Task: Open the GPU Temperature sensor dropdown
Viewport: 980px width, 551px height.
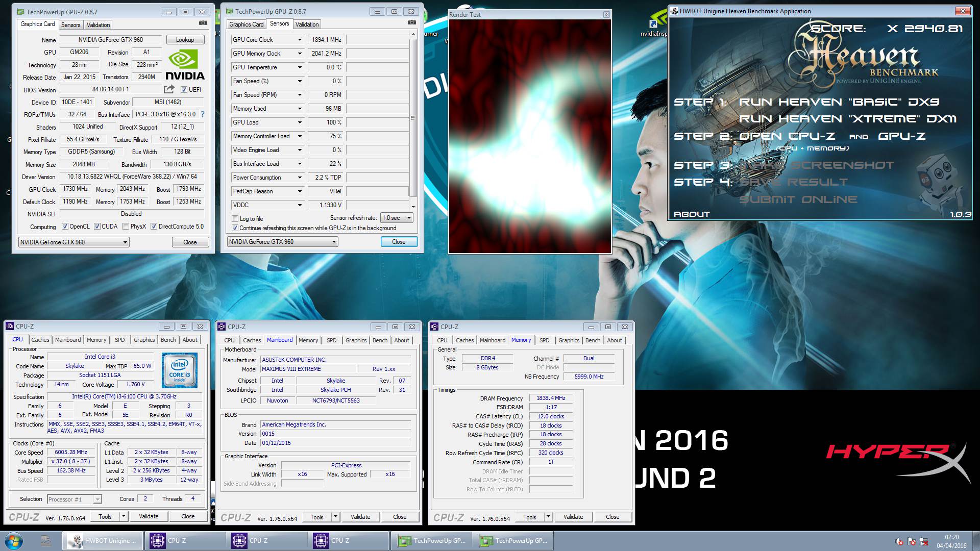Action: [x=300, y=67]
